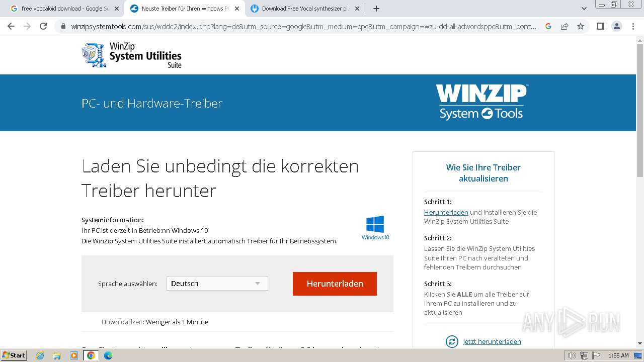
Task: Reload the current page
Action: tap(43, 26)
